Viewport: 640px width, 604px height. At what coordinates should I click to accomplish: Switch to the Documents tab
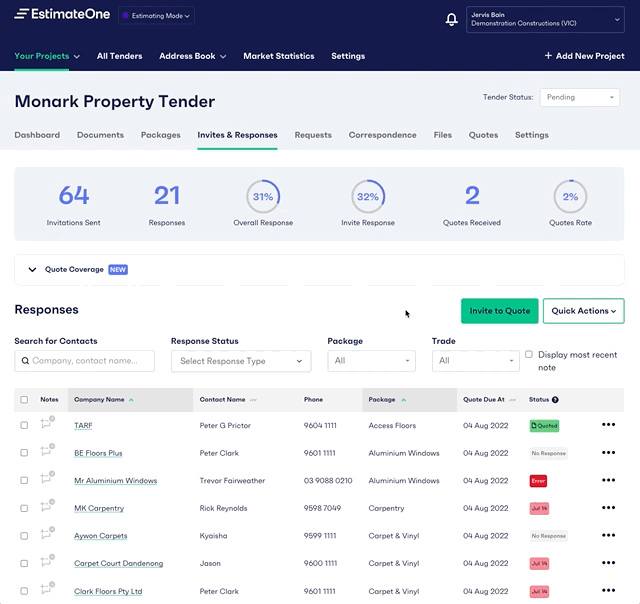(x=100, y=135)
